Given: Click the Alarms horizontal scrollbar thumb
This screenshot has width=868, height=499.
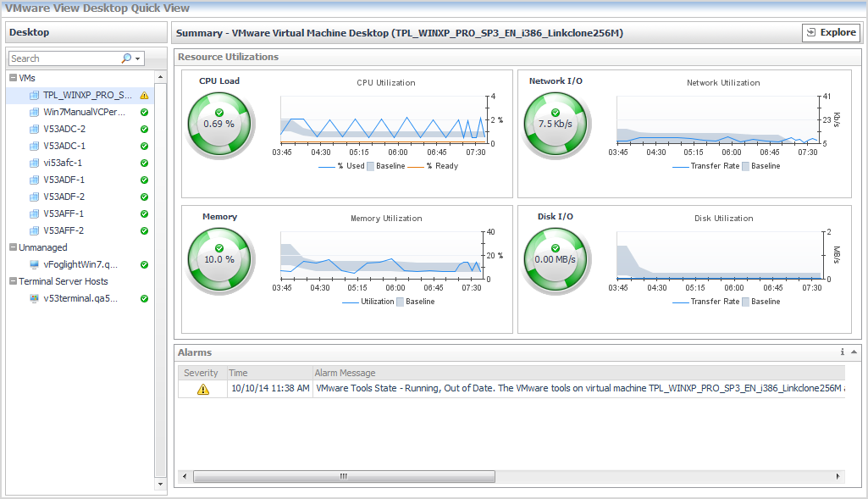Looking at the screenshot, I should pos(344,476).
